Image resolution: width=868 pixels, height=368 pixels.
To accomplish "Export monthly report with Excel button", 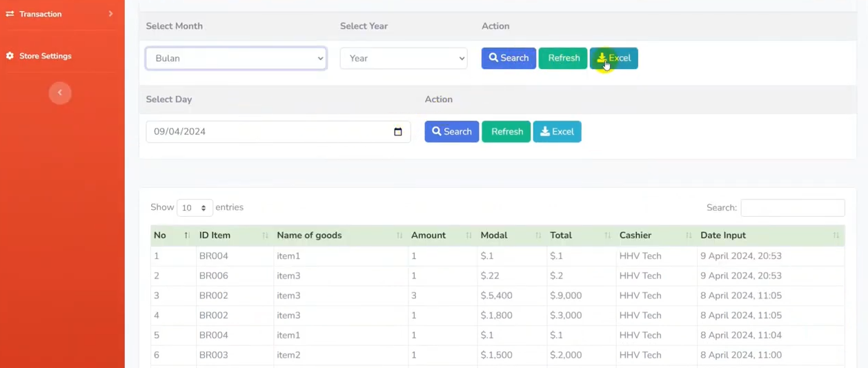I will pos(613,58).
